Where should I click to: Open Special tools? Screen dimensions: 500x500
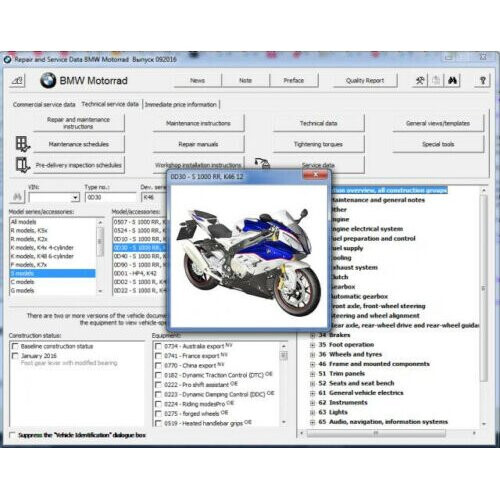[438, 144]
